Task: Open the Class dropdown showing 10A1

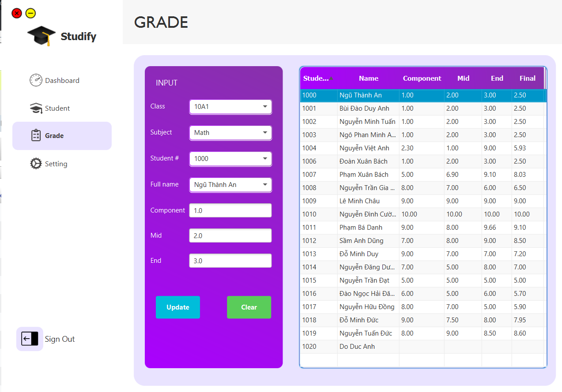Action: [x=230, y=107]
